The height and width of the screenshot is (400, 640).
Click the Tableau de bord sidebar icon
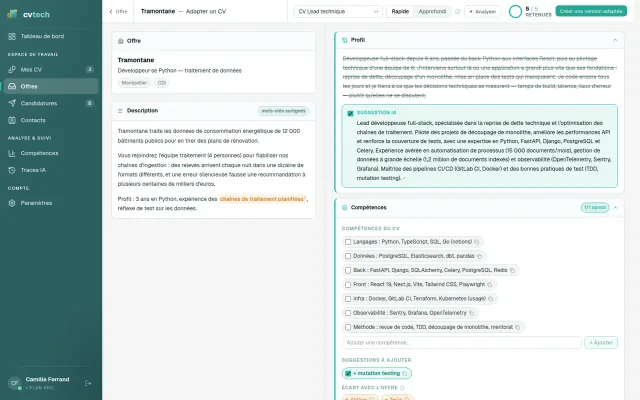(12, 36)
